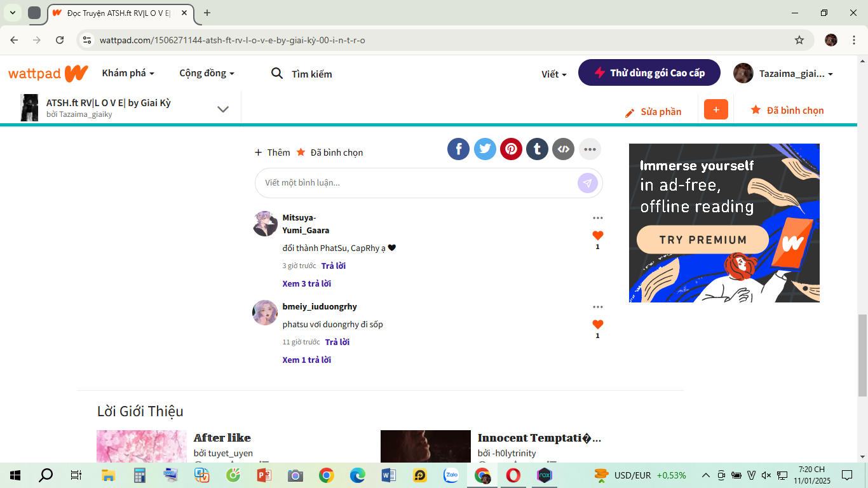Open bmeiy_iuduongrhy's profile name
This screenshot has height=488, width=868.
tap(320, 306)
